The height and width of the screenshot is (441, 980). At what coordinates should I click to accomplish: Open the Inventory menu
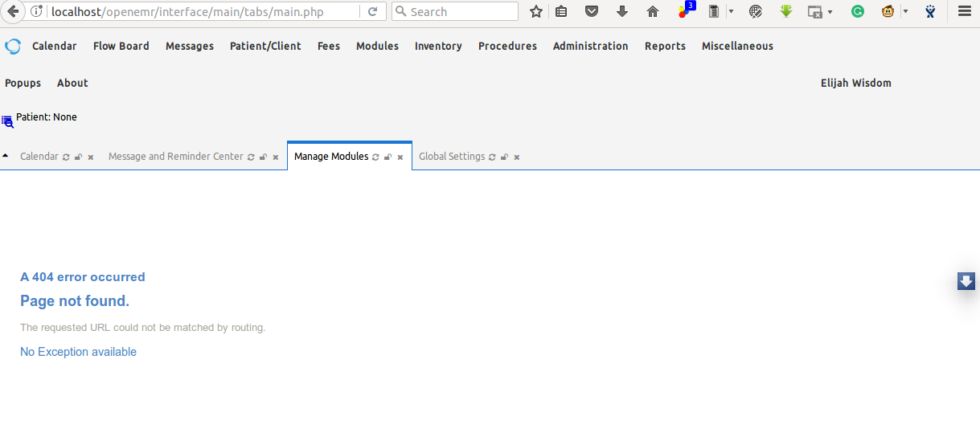(x=438, y=47)
